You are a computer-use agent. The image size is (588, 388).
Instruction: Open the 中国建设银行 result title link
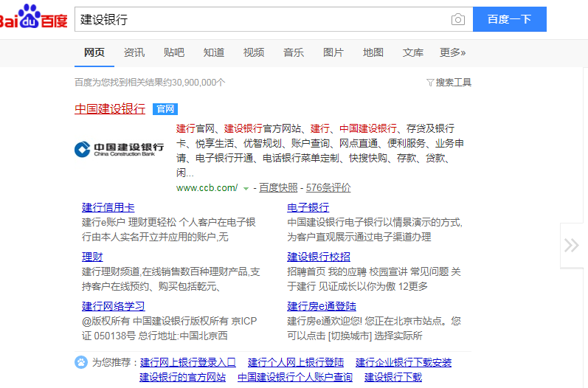[110, 108]
